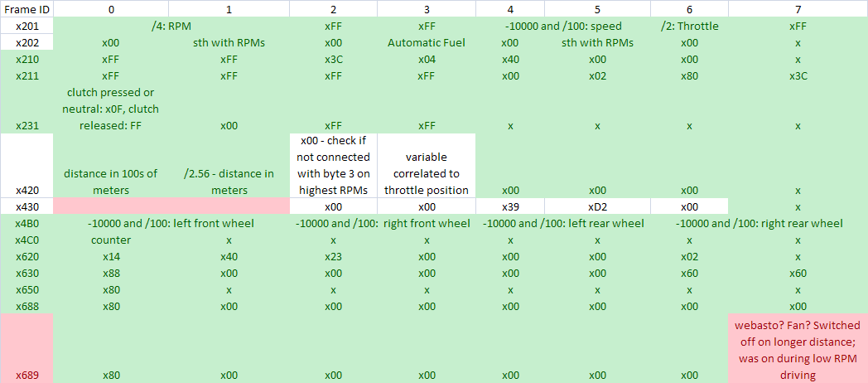Select the x39 cell in row x430

tap(510, 206)
